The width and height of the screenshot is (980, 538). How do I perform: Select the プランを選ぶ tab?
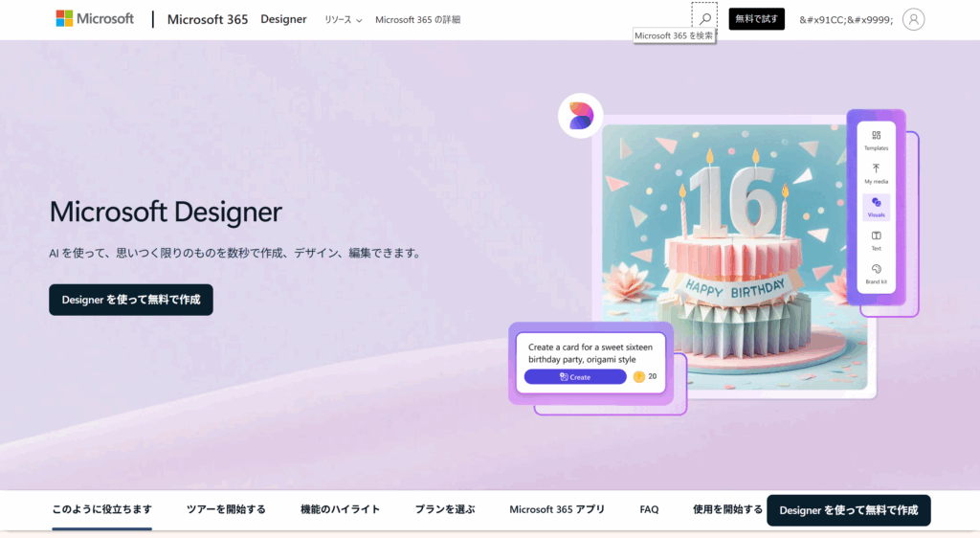pos(445,510)
